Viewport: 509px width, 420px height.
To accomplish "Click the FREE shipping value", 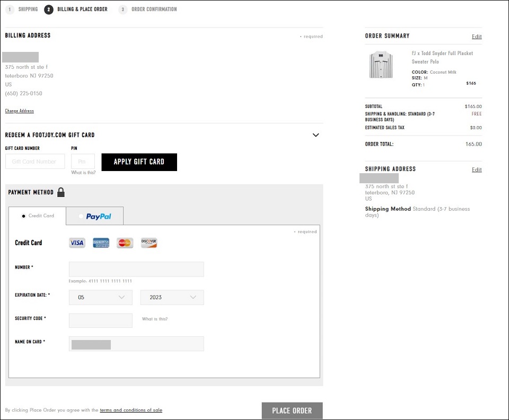I will click(x=477, y=114).
